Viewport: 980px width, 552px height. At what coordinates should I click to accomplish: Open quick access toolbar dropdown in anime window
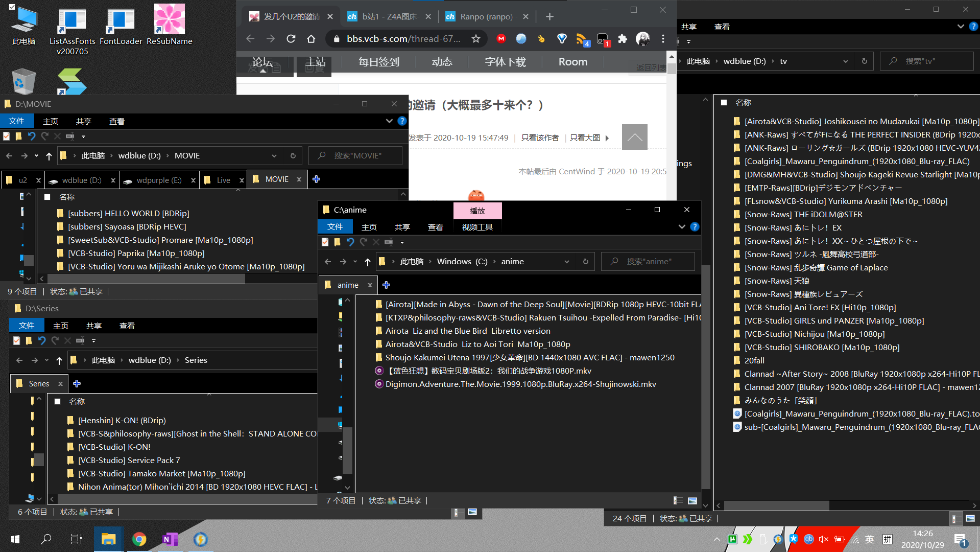tap(402, 242)
